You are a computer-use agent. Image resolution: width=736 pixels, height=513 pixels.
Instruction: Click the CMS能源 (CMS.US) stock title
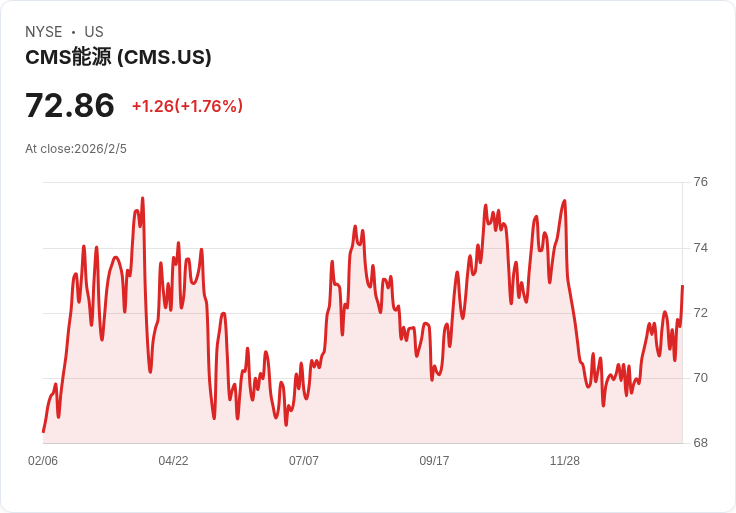coord(118,57)
